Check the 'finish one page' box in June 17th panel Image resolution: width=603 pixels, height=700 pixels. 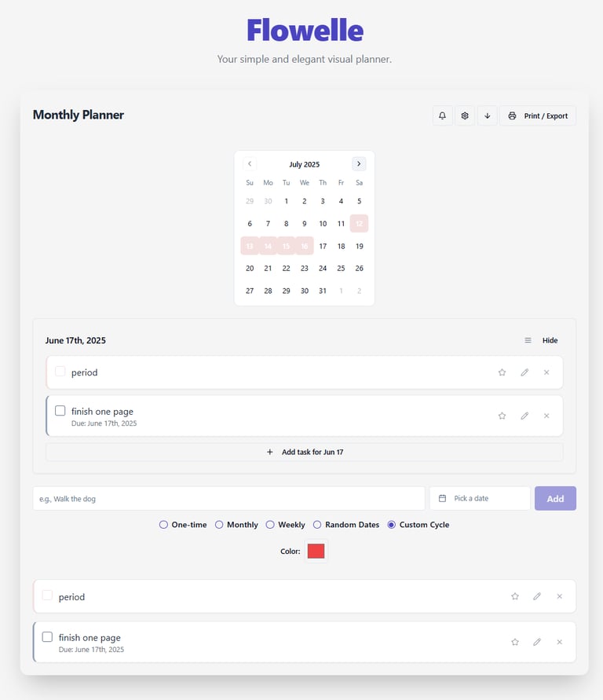pyautogui.click(x=60, y=411)
